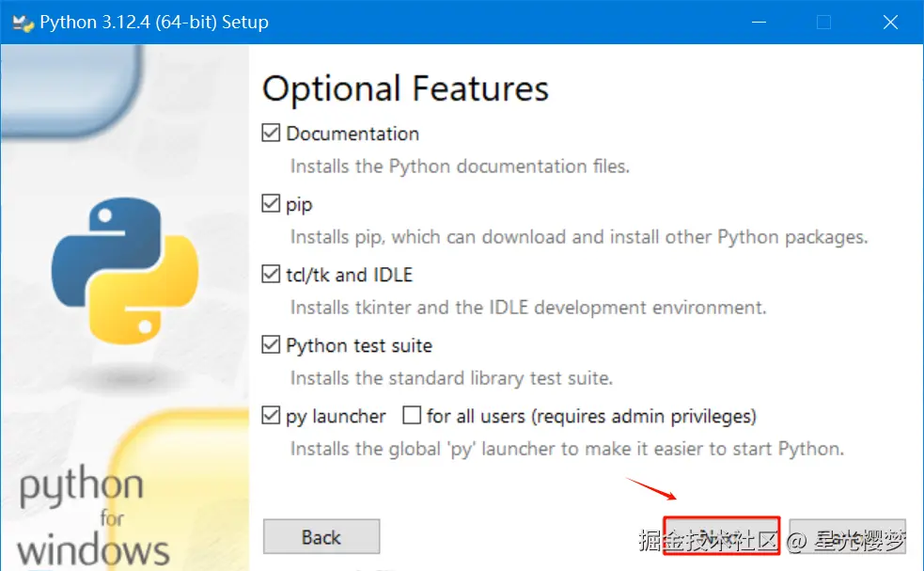The width and height of the screenshot is (924, 571).
Task: Click the 'Optional Features' heading
Action: 405,89
